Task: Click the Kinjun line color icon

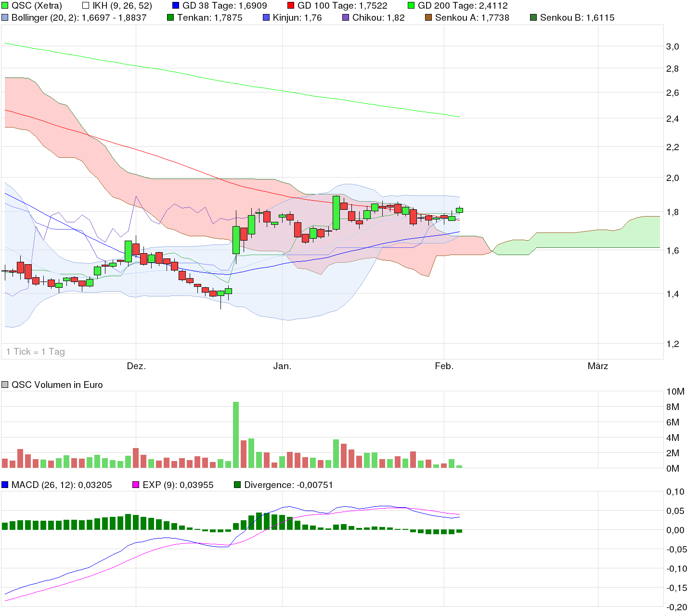Action: (266, 17)
